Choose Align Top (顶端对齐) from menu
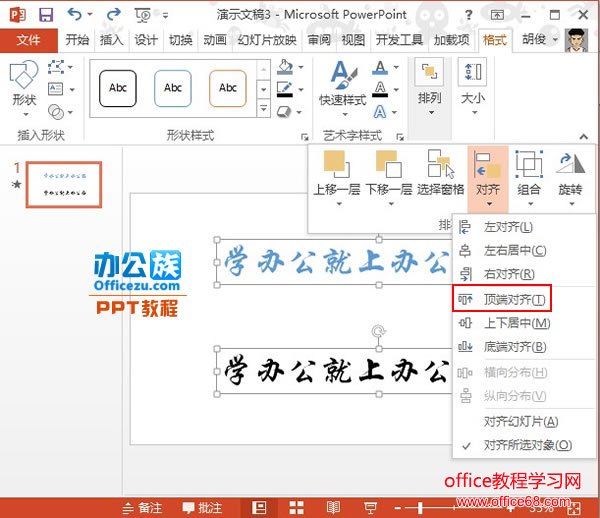Viewport: 600px width, 518px height. click(x=502, y=299)
